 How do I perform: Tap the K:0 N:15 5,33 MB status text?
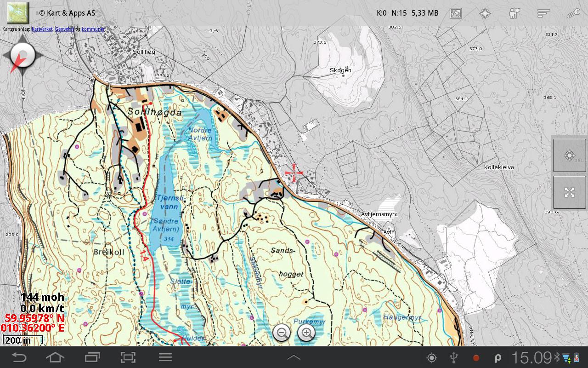point(407,13)
